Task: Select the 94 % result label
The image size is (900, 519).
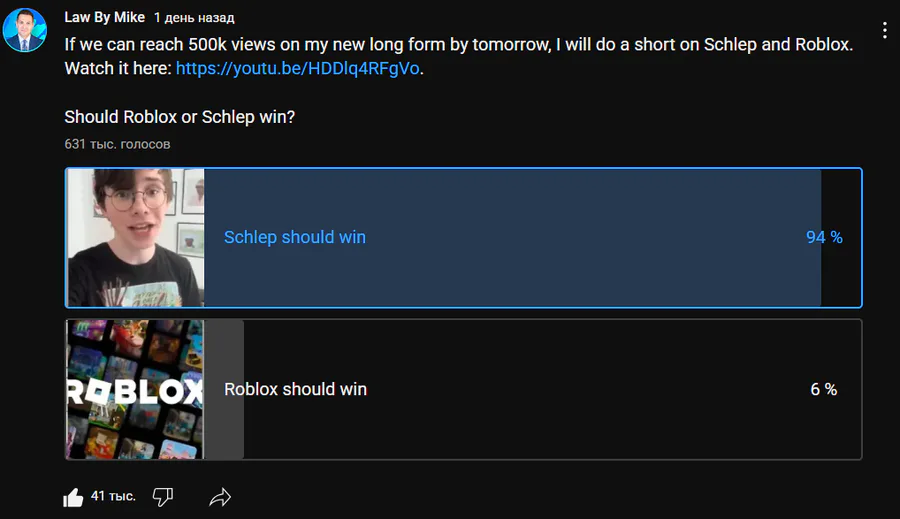Action: tap(824, 237)
